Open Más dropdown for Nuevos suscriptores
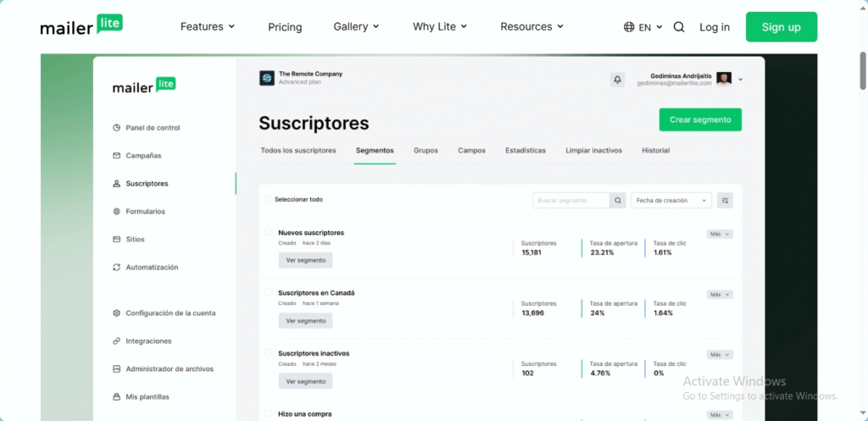This screenshot has width=868, height=421. click(x=720, y=234)
